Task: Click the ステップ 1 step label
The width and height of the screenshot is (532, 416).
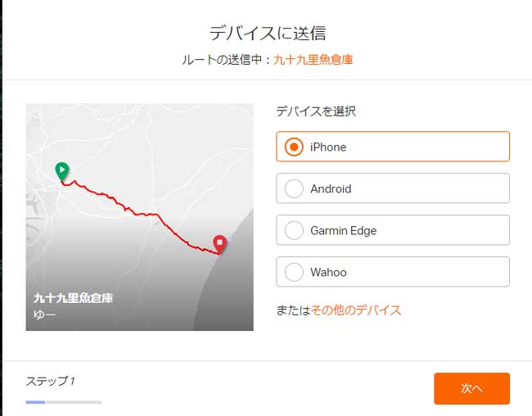Action: 51,381
